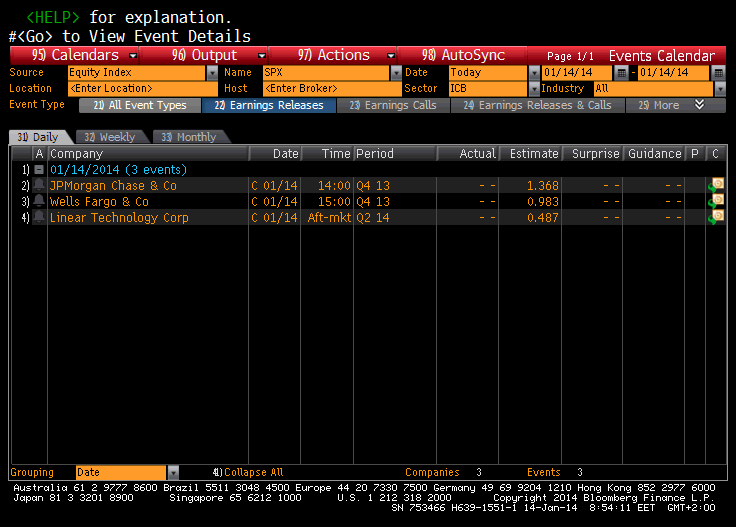Click Q2 14 period cell
The width and height of the screenshot is (736, 527).
[x=373, y=217]
